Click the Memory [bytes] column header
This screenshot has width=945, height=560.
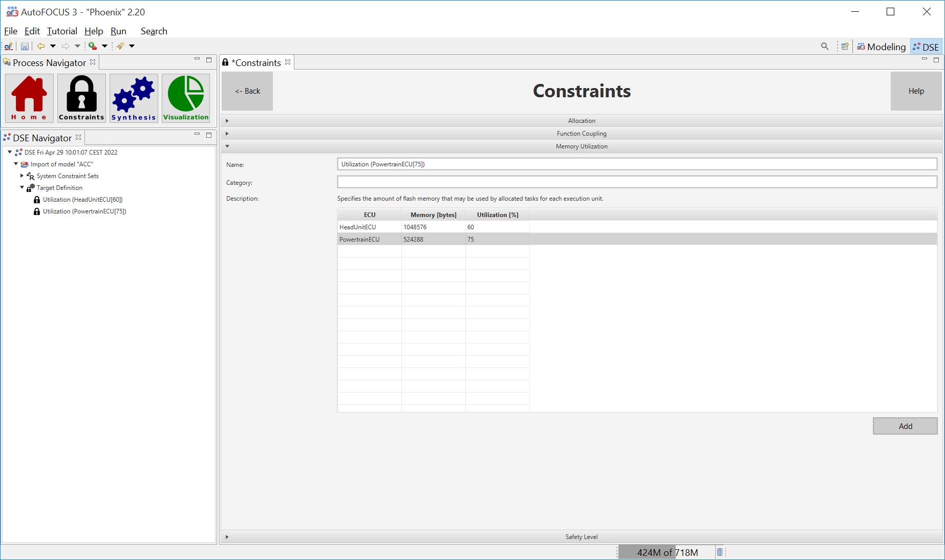pos(433,215)
